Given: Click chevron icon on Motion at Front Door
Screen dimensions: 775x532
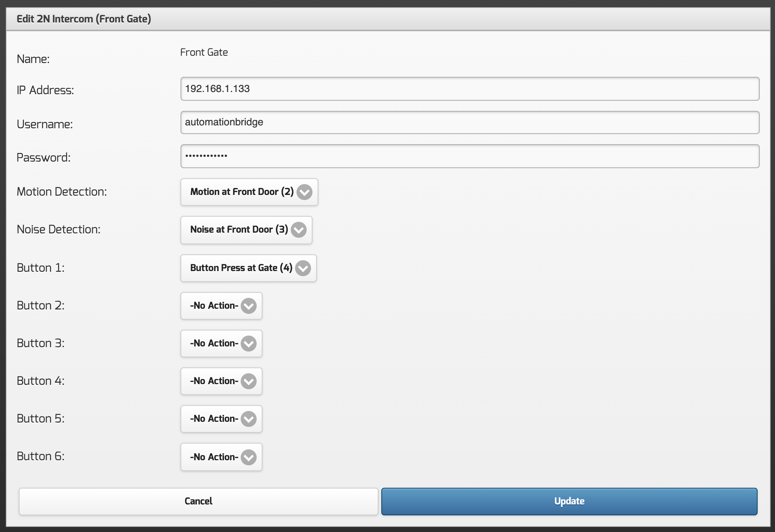Looking at the screenshot, I should [304, 192].
